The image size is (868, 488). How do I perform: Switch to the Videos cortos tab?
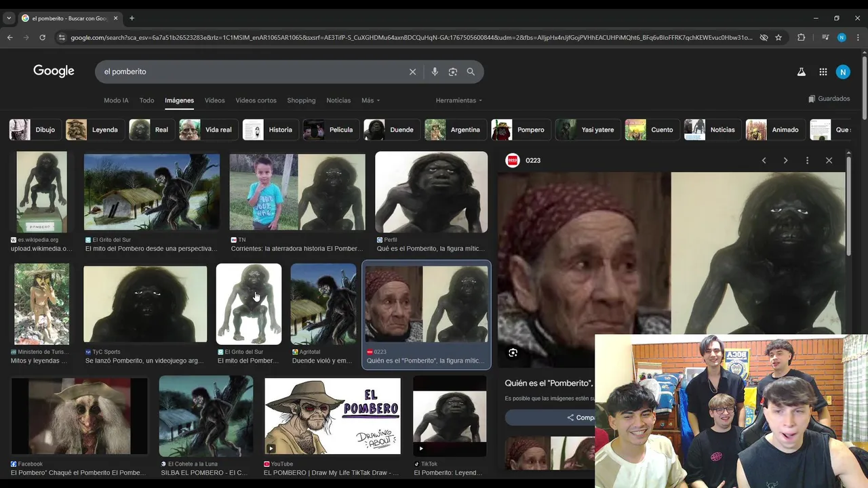point(256,100)
